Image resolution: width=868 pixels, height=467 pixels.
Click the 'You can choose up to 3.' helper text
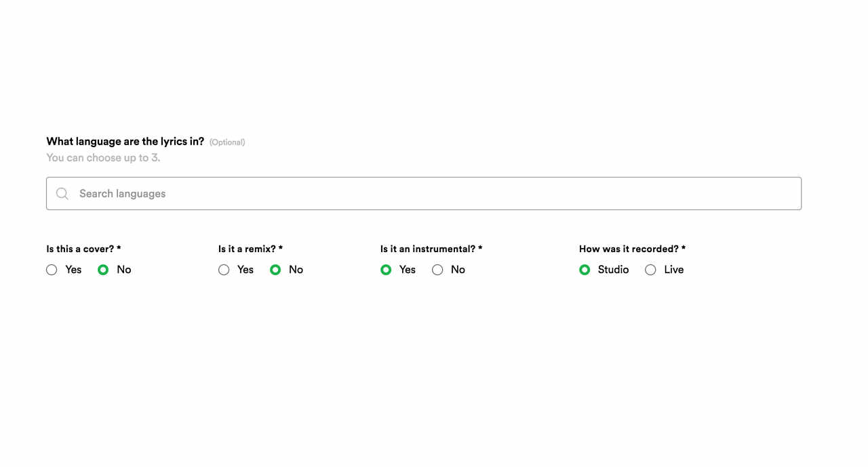[103, 158]
